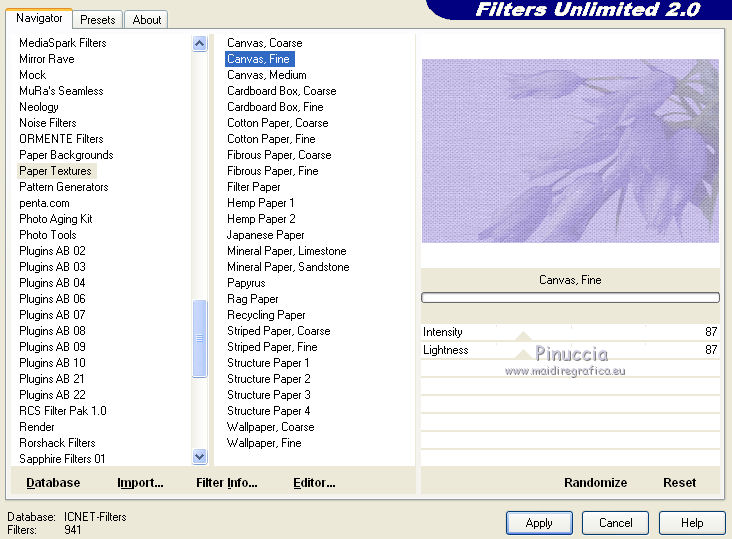Image resolution: width=732 pixels, height=539 pixels.
Task: Click the Apply button
Action: pos(539,523)
